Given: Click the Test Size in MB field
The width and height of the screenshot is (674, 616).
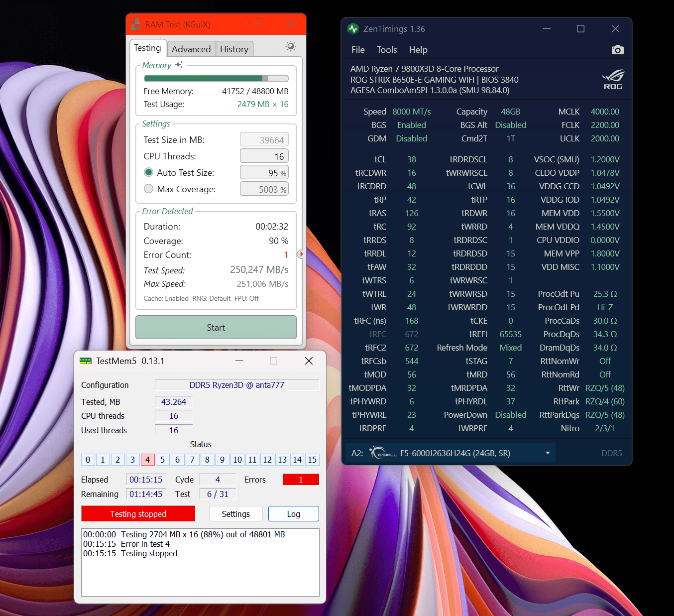Looking at the screenshot, I should tap(264, 140).
